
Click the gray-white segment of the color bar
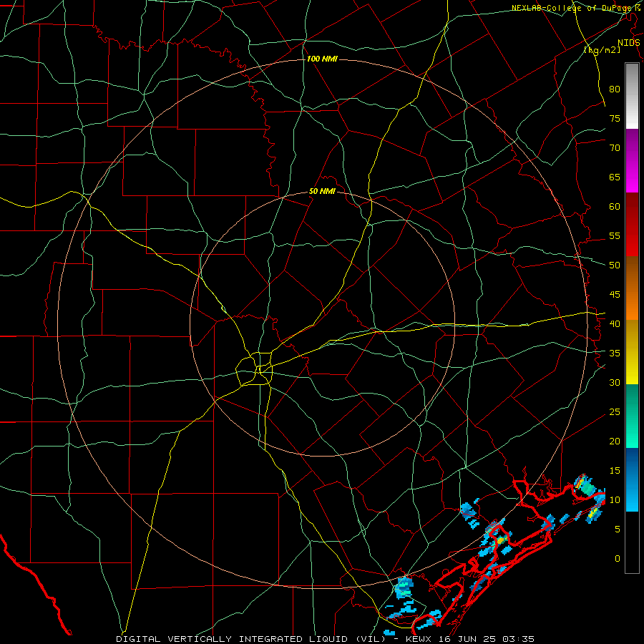point(632,96)
